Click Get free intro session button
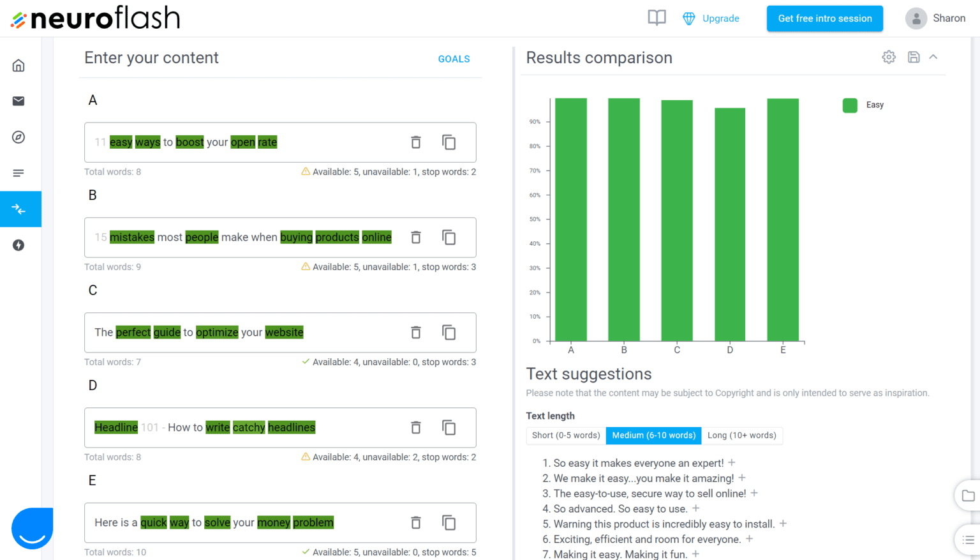This screenshot has width=980, height=560. 824,19
